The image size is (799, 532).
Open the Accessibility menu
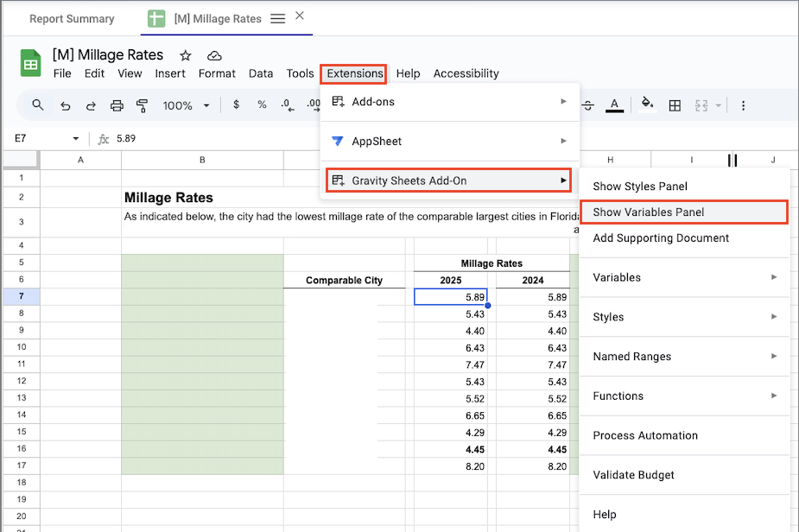466,73
